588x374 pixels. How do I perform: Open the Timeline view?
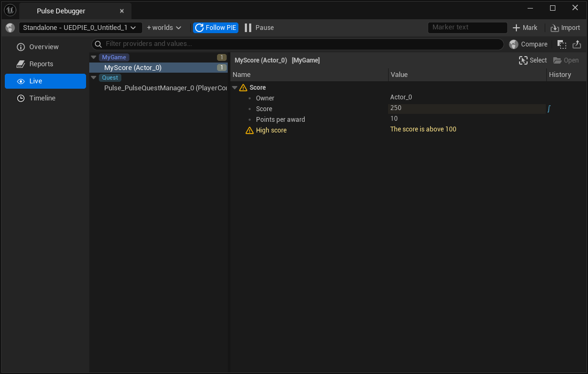(45, 98)
